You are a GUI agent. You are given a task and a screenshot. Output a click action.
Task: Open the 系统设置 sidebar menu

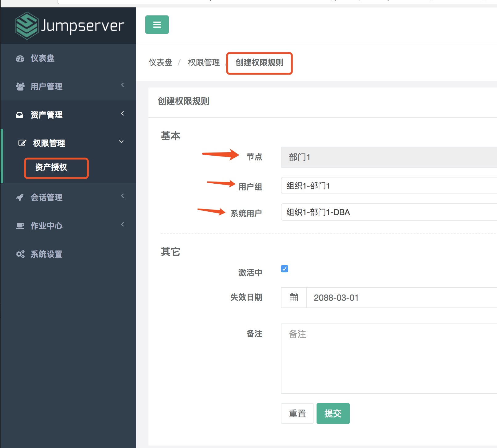click(x=68, y=254)
